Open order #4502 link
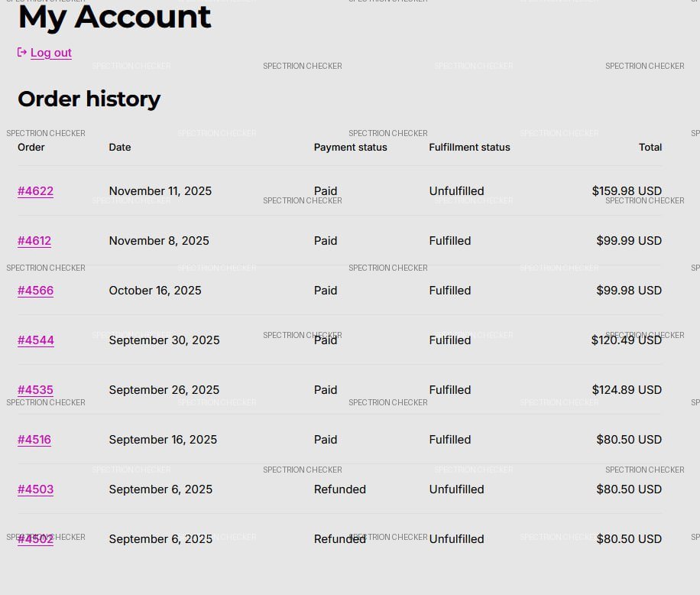700x595 pixels. [x=35, y=539]
